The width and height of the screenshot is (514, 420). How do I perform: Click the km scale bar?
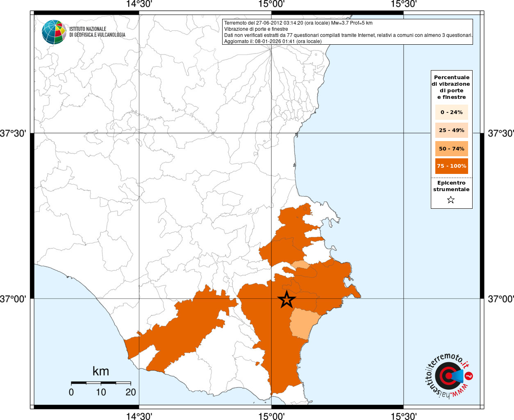[x=101, y=383]
